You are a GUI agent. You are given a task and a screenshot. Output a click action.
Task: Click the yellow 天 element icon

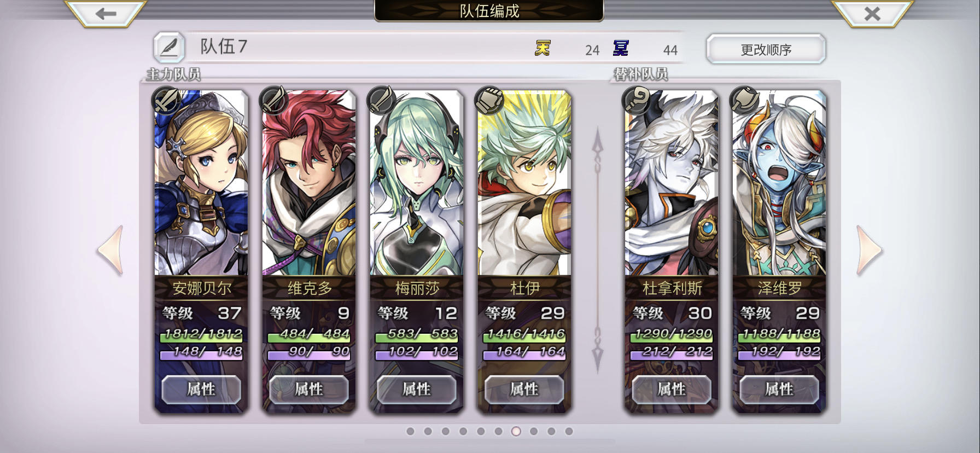(542, 49)
